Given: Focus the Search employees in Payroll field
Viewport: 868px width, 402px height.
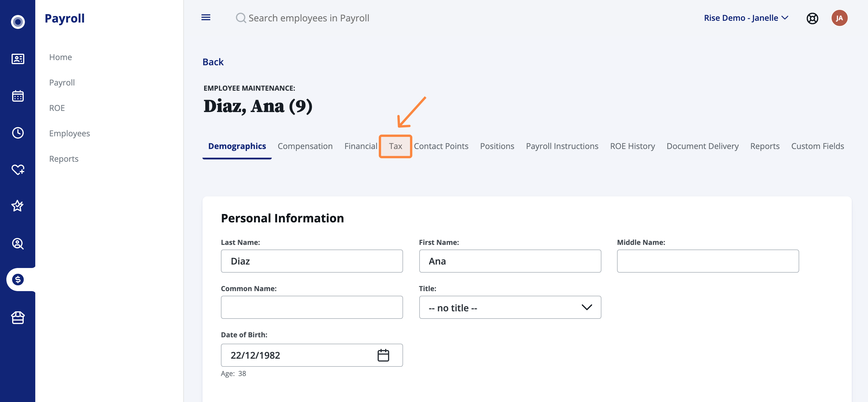Looking at the screenshot, I should pyautogui.click(x=309, y=18).
